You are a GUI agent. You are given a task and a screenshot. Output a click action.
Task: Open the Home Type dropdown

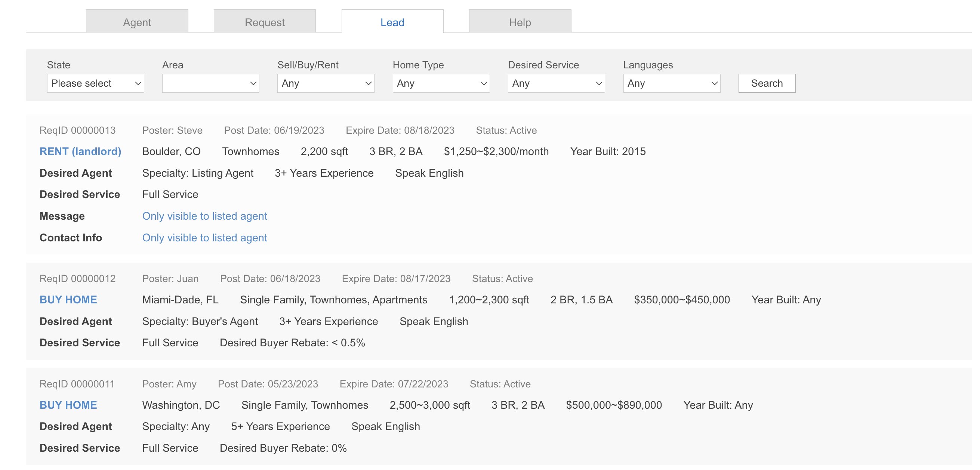(x=441, y=83)
